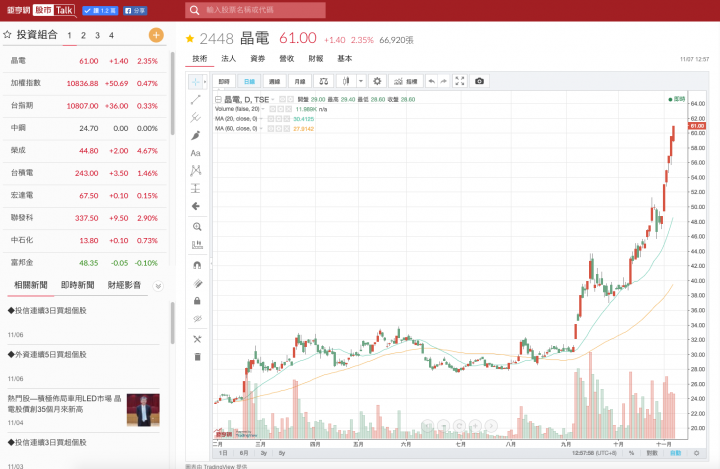The width and height of the screenshot is (720, 469).
Task: Click the chart zoom-out minus button
Action: [x=444, y=426]
